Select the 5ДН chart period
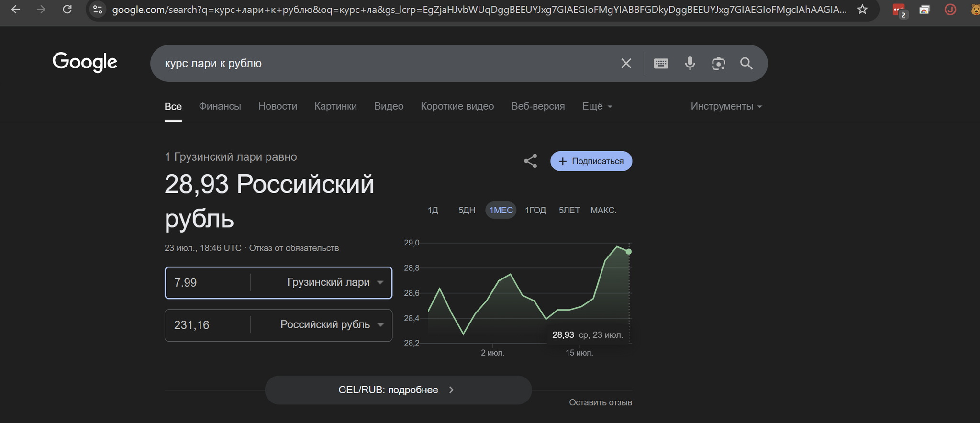The height and width of the screenshot is (423, 980). tap(467, 210)
